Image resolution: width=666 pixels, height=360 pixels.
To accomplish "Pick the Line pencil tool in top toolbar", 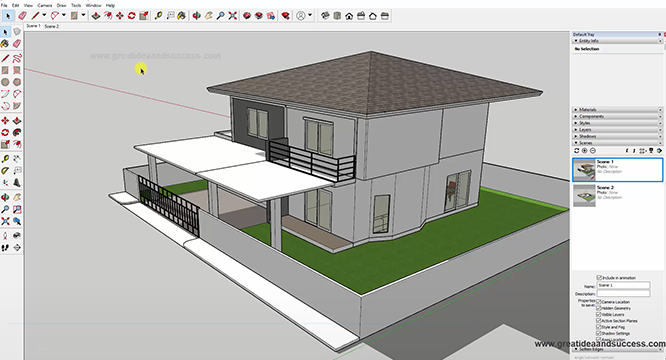I will (35, 16).
